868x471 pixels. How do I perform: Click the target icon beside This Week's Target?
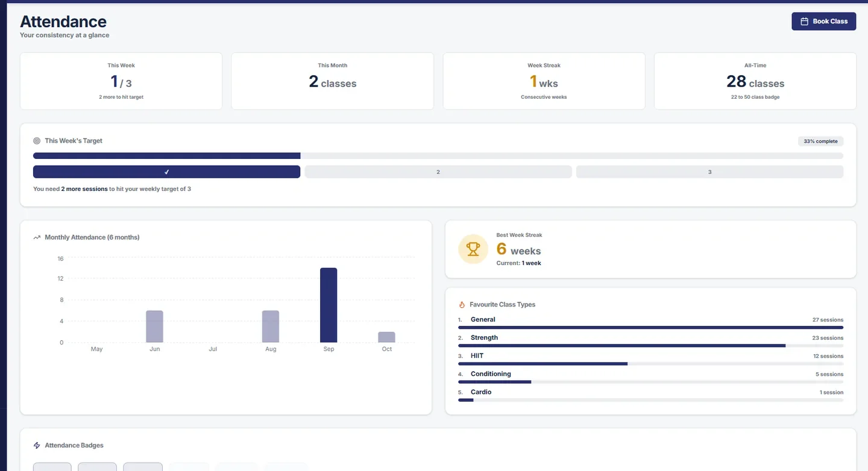click(x=37, y=140)
